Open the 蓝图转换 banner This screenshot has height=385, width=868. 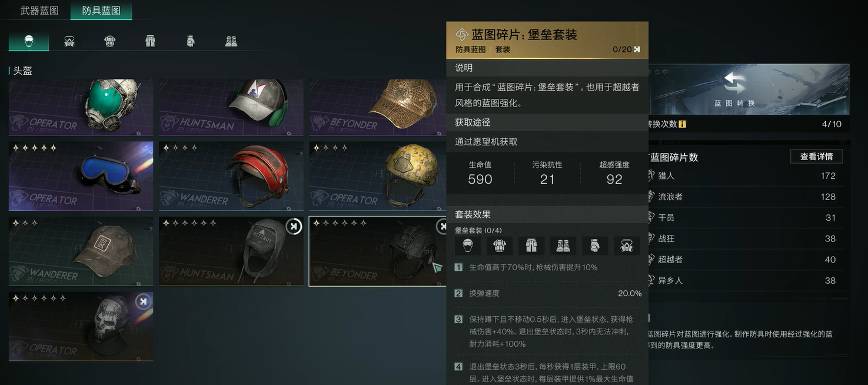(748, 89)
